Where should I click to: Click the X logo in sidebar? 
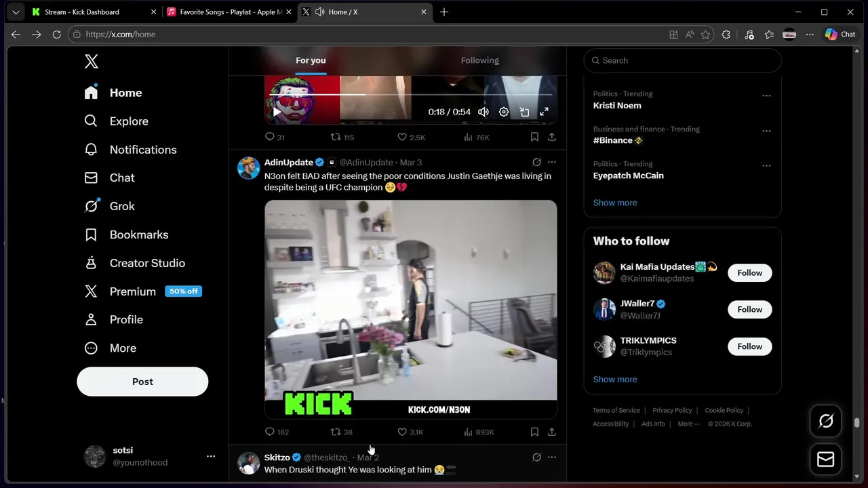tap(92, 62)
